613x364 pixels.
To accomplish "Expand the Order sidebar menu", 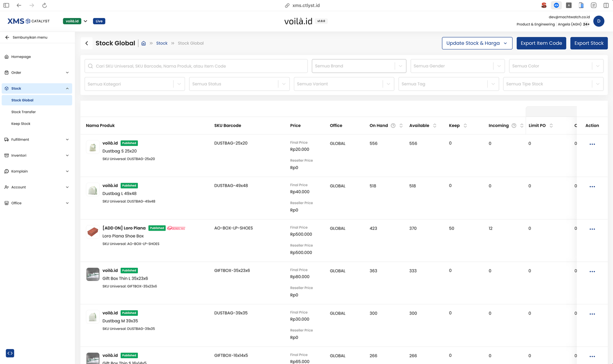I will tap(37, 72).
